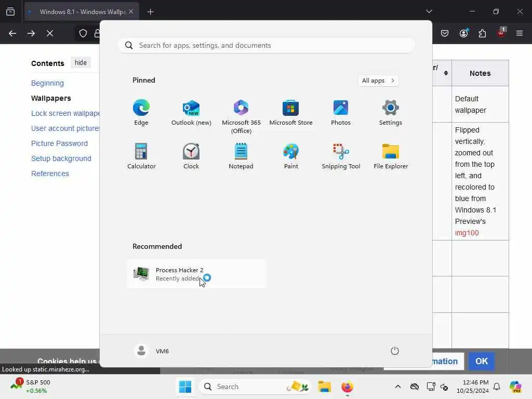Click the cloud sync tray icon

point(414,387)
